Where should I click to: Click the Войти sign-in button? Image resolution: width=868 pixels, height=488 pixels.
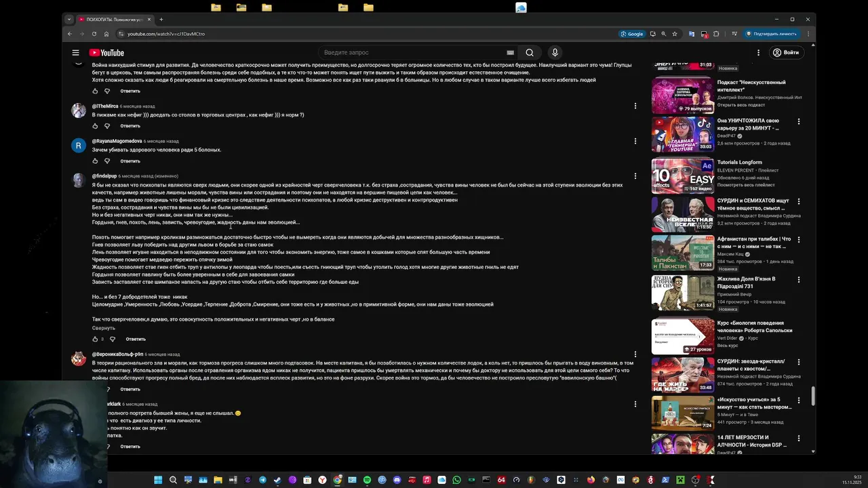click(785, 52)
